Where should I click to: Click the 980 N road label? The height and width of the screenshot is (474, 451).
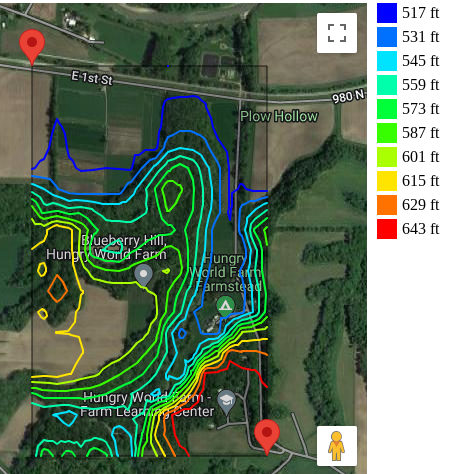pyautogui.click(x=348, y=96)
